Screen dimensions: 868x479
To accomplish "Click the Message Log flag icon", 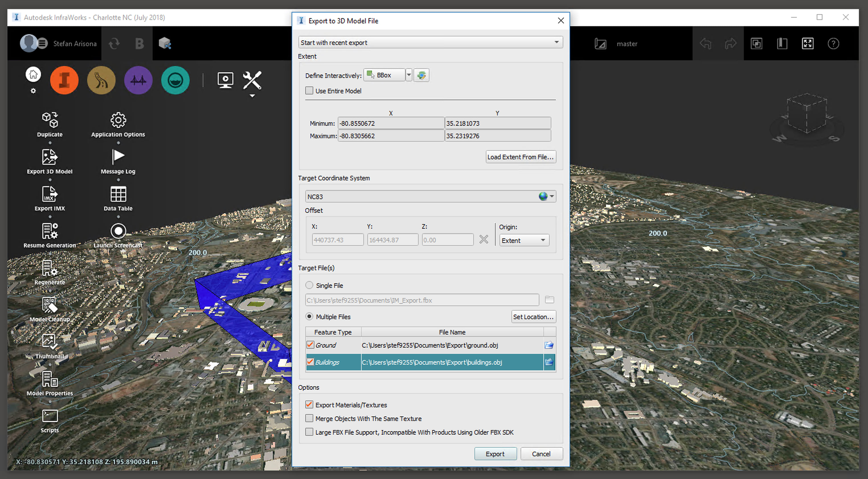I will coord(118,156).
